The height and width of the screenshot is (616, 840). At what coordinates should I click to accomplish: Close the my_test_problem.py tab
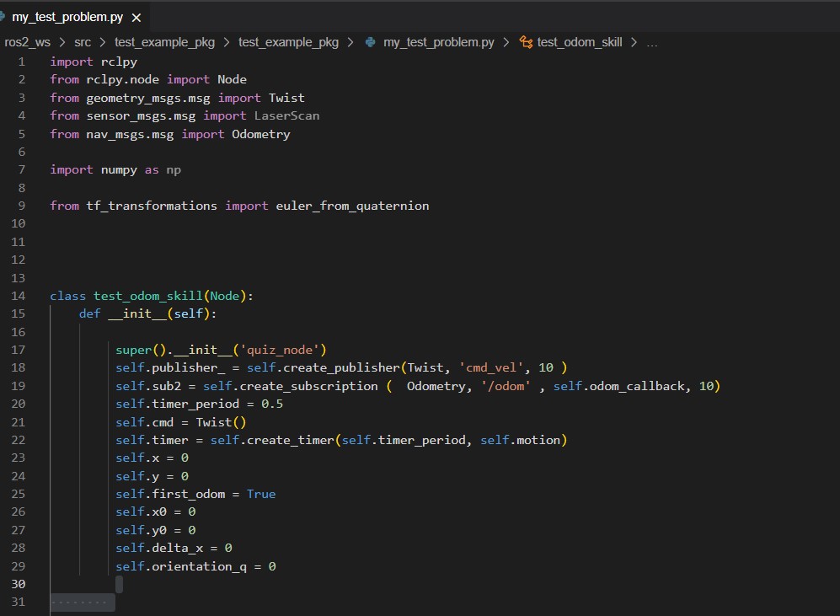click(x=136, y=18)
